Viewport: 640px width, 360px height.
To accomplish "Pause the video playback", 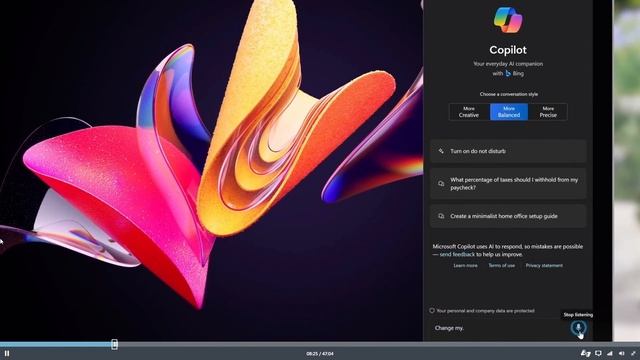I will click(7, 353).
